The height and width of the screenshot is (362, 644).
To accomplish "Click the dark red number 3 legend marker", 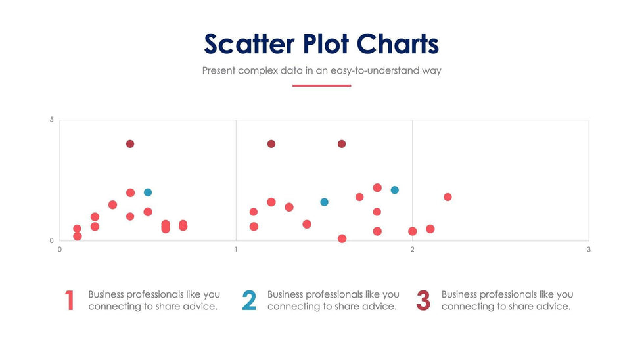I will [423, 300].
